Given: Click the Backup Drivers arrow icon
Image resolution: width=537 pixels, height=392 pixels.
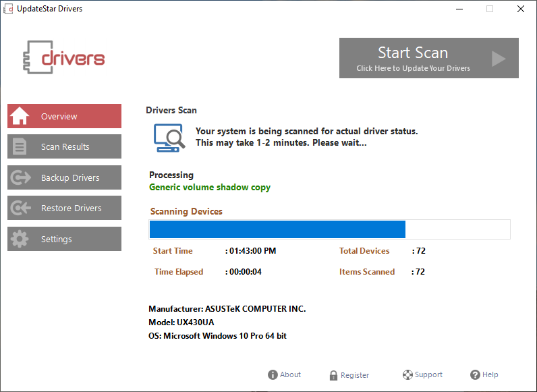Looking at the screenshot, I should point(20,177).
